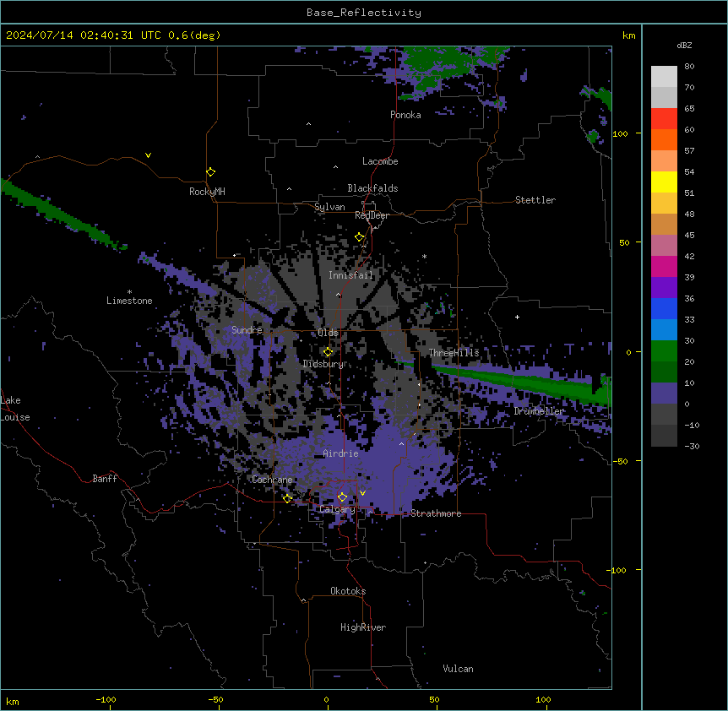Click the -100 tick on the bottom axis
Screen dimensions: 728x711
click(x=106, y=699)
